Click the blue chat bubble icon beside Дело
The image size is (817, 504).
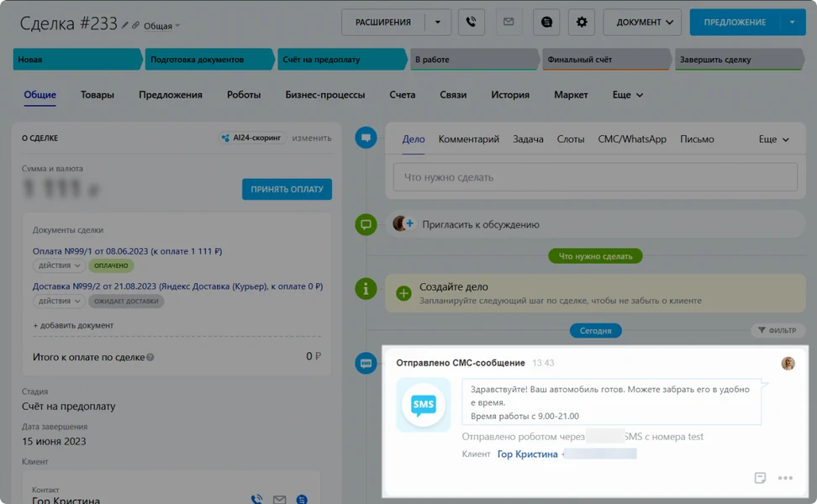pos(366,138)
